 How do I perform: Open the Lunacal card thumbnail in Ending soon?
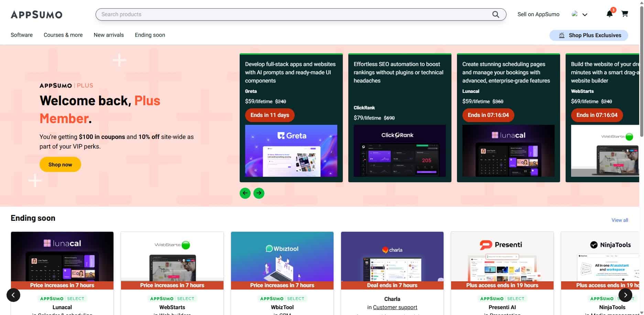62,257
